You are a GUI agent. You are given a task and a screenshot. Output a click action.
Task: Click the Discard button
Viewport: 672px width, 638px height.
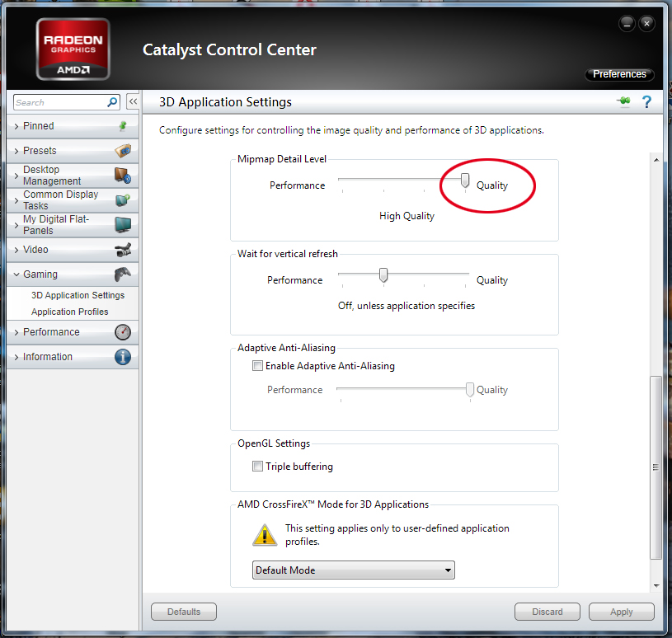(x=547, y=612)
